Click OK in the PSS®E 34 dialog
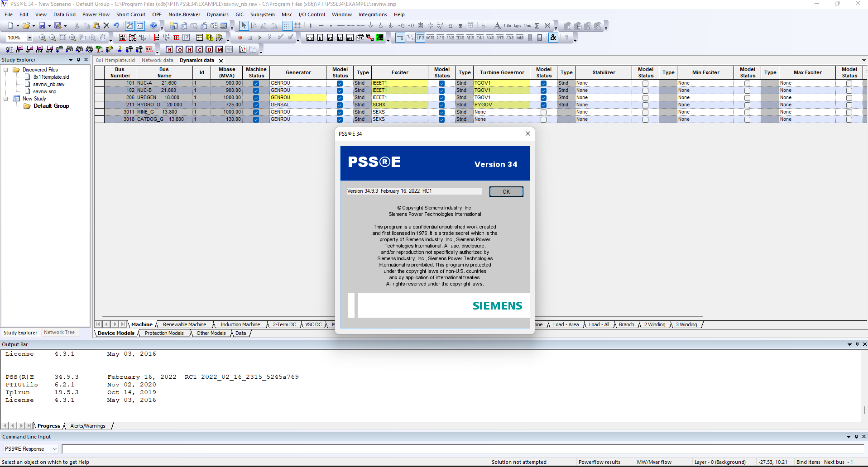This screenshot has height=467, width=868. coord(506,192)
